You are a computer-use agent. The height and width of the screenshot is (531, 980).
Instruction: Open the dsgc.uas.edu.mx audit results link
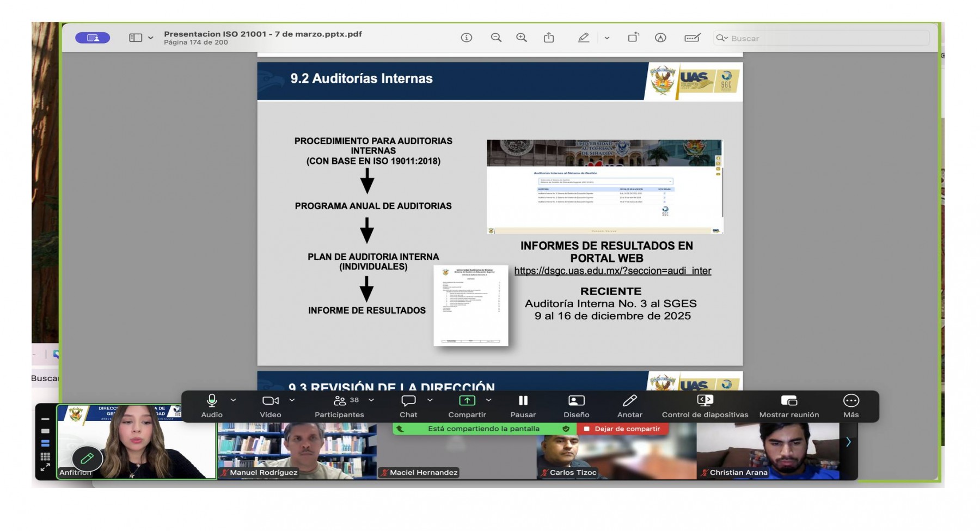[612, 271]
